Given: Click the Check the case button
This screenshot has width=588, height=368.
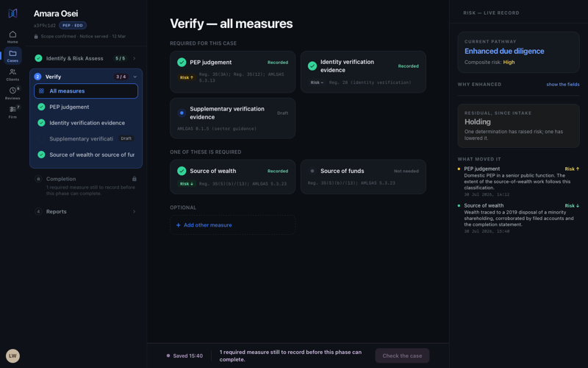Looking at the screenshot, I should coord(402,355).
